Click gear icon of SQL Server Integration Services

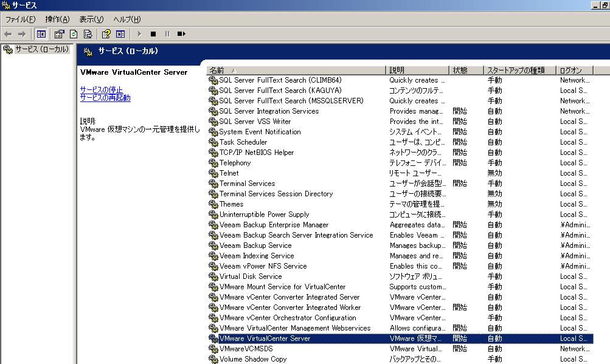213,111
